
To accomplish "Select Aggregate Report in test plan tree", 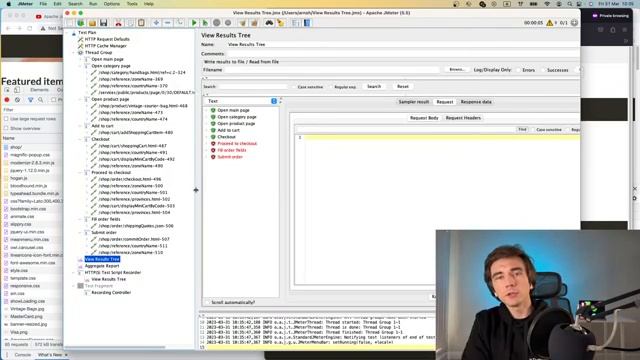I will point(102,266).
